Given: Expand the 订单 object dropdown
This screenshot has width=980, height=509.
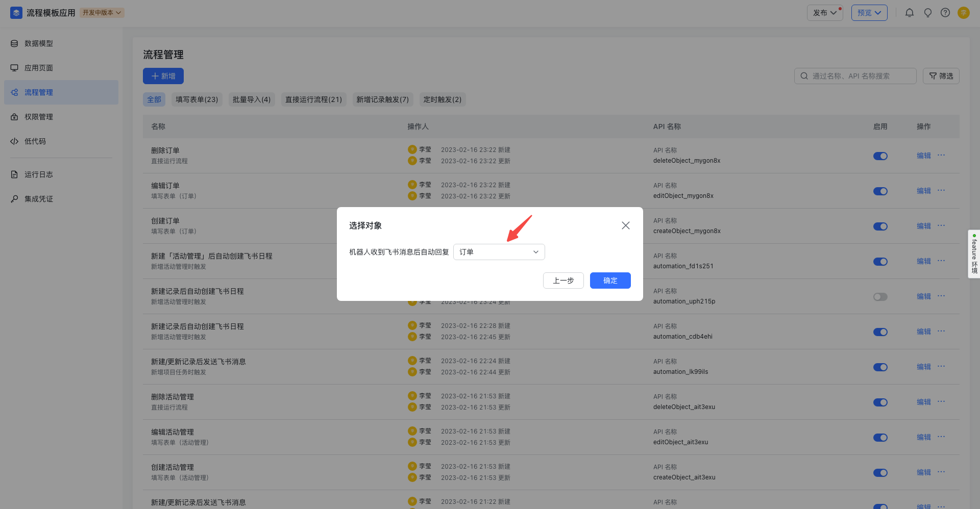Looking at the screenshot, I should pyautogui.click(x=499, y=252).
